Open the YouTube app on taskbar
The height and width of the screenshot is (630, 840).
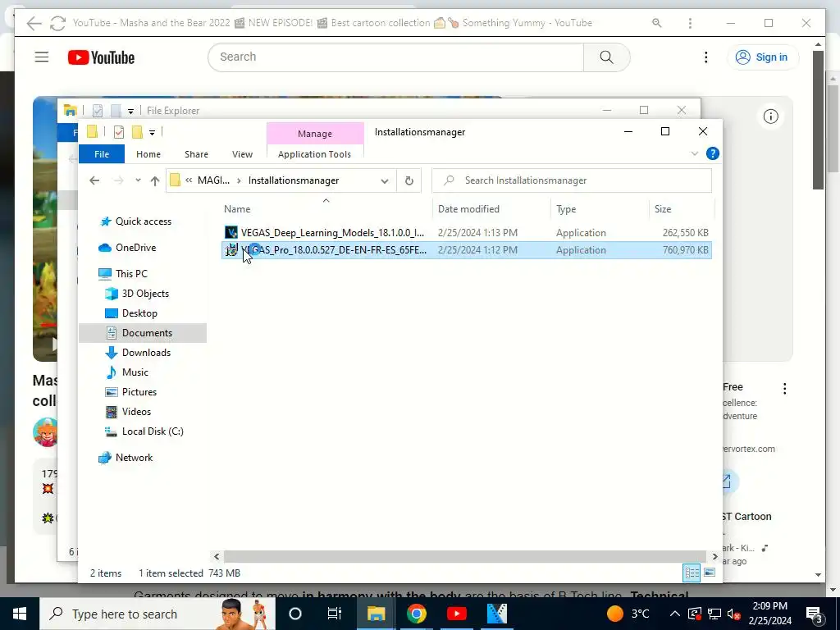[x=456, y=614]
